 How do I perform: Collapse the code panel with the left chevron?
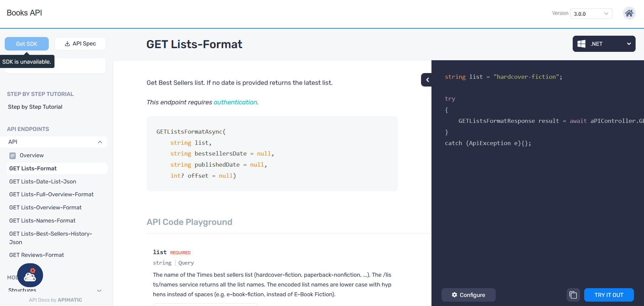[427, 80]
